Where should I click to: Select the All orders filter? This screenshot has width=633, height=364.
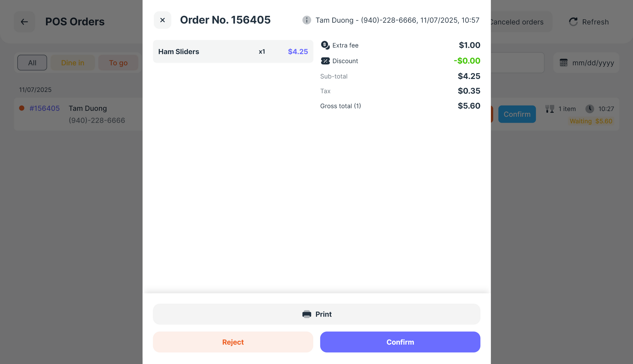click(32, 63)
